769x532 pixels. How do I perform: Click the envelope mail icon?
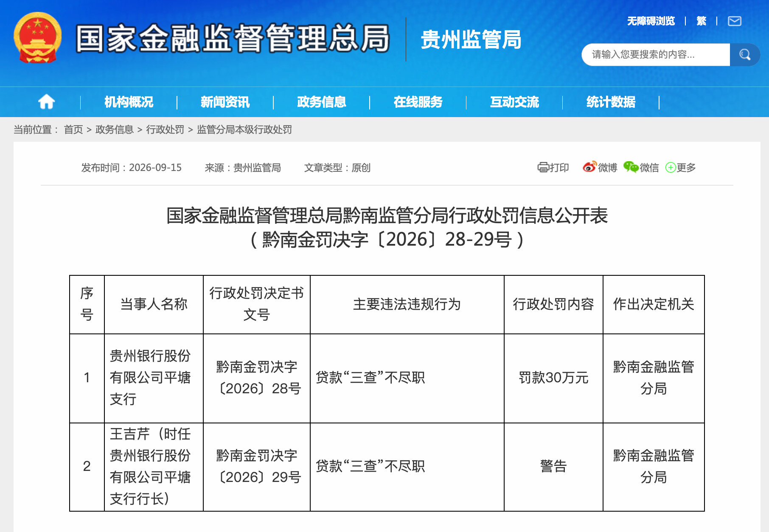coord(735,21)
